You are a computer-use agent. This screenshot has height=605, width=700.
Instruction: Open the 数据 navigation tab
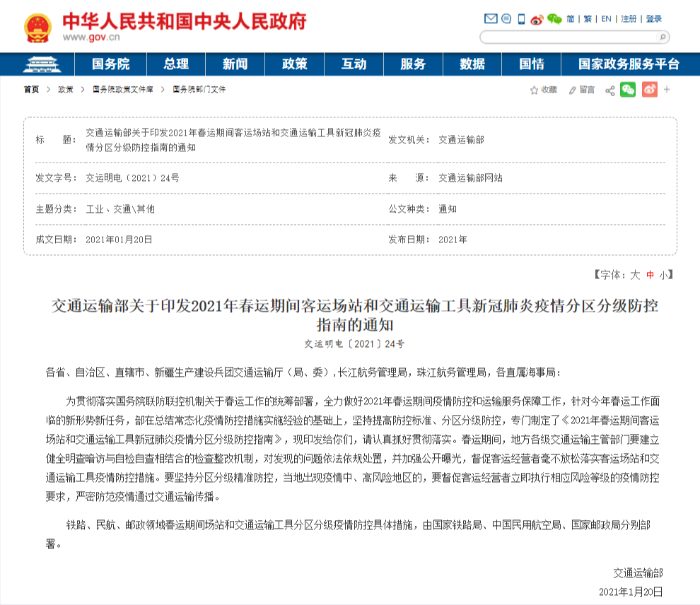click(472, 64)
